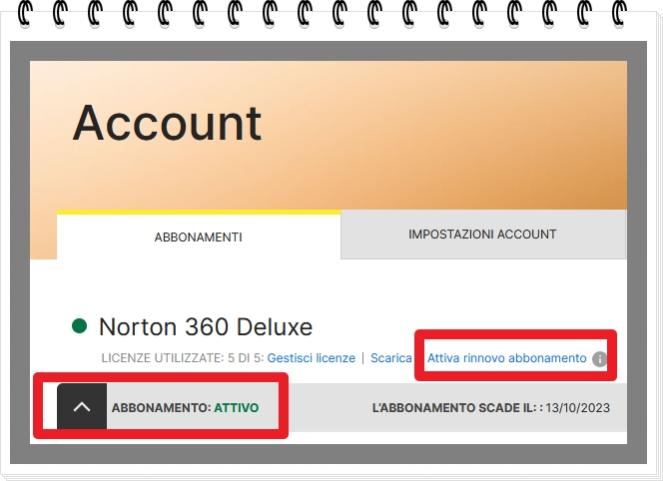Open Gestisci licenze link
Viewport: 663px width, 481px height.
(311, 358)
